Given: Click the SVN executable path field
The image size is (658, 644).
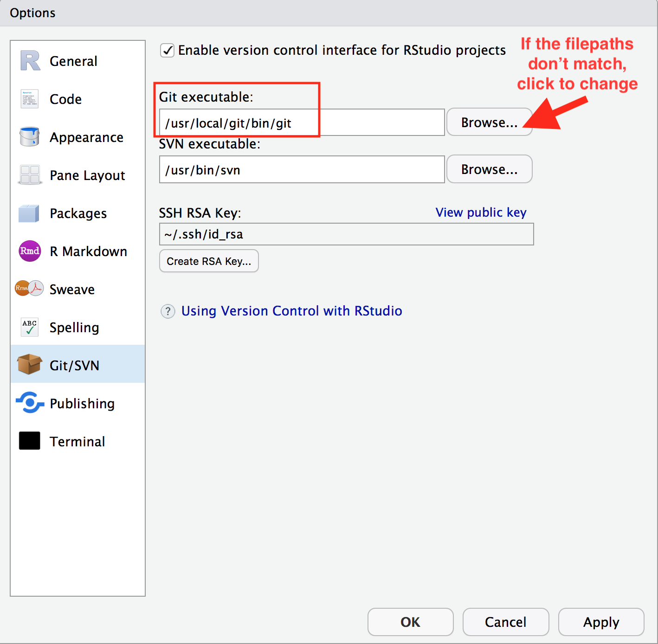Looking at the screenshot, I should [302, 170].
